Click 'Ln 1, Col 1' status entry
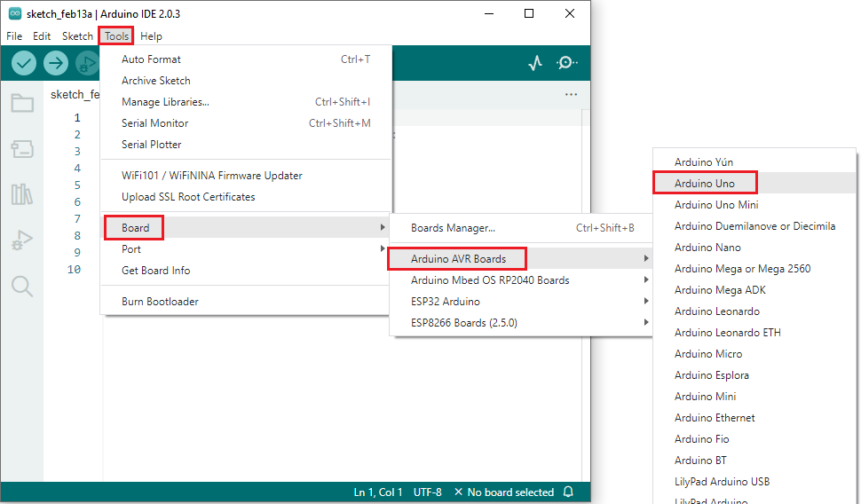 (378, 492)
